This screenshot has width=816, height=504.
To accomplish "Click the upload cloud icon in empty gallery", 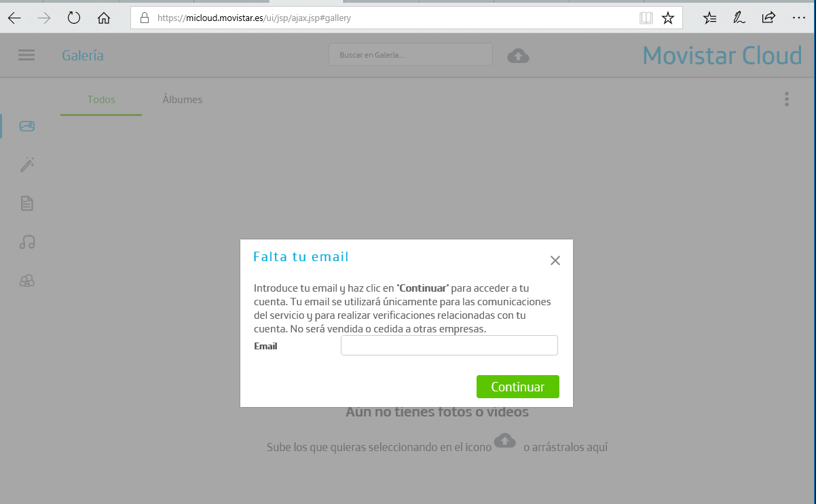I will point(504,440).
